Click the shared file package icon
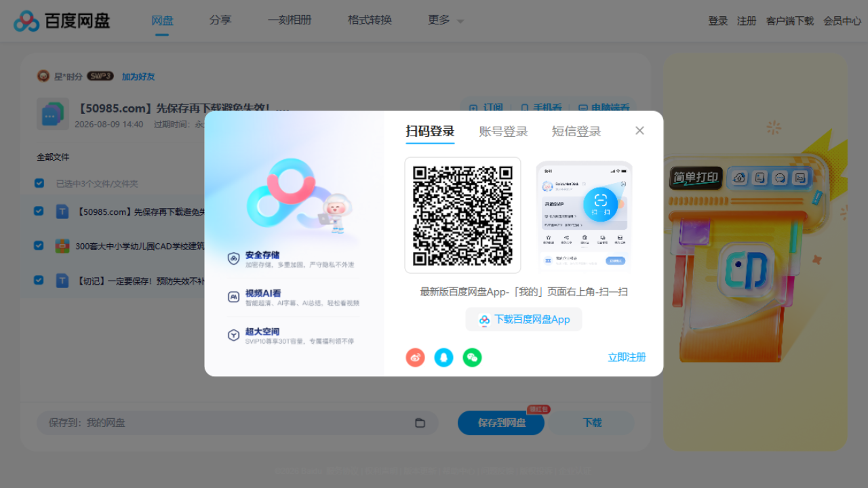The width and height of the screenshot is (868, 488). [53, 114]
